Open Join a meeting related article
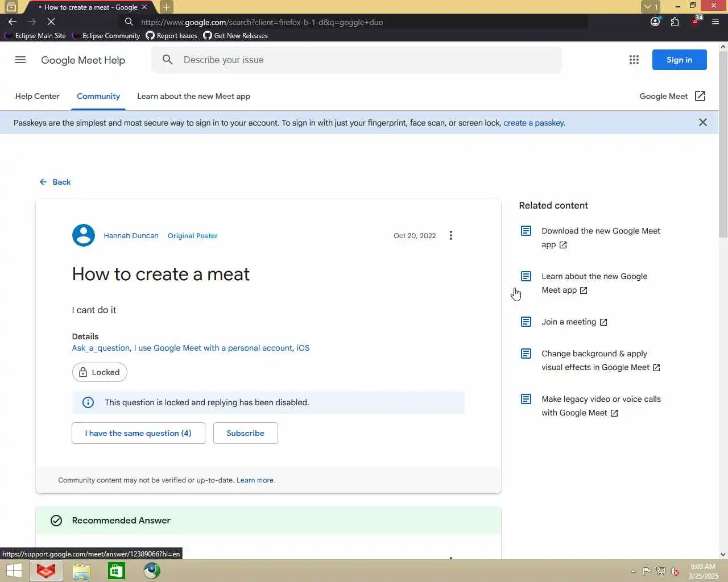Image resolution: width=728 pixels, height=582 pixels. click(574, 322)
